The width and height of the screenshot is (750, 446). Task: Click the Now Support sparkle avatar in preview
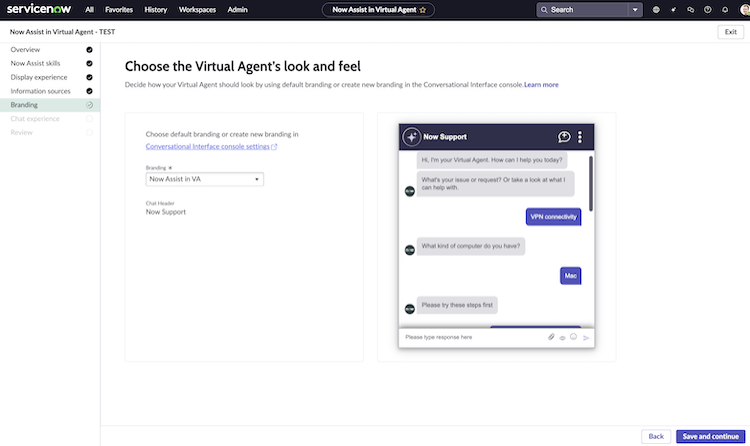tap(411, 137)
